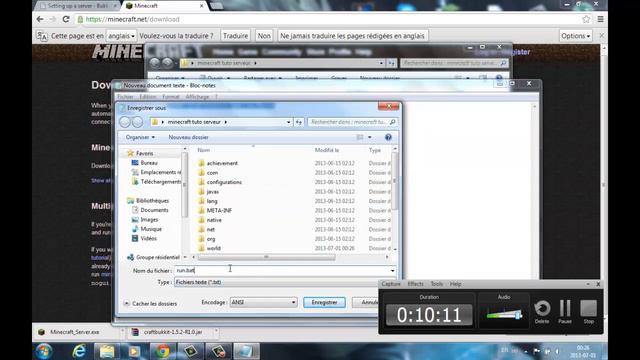Viewport: 640px width, 360px height.
Task: Stop the screen recording
Action: pos(588,312)
